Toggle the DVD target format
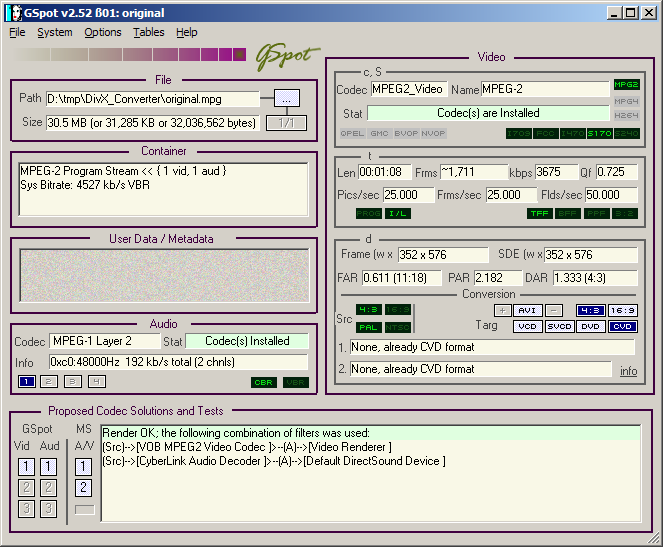The height and width of the screenshot is (547, 663). coord(590,327)
